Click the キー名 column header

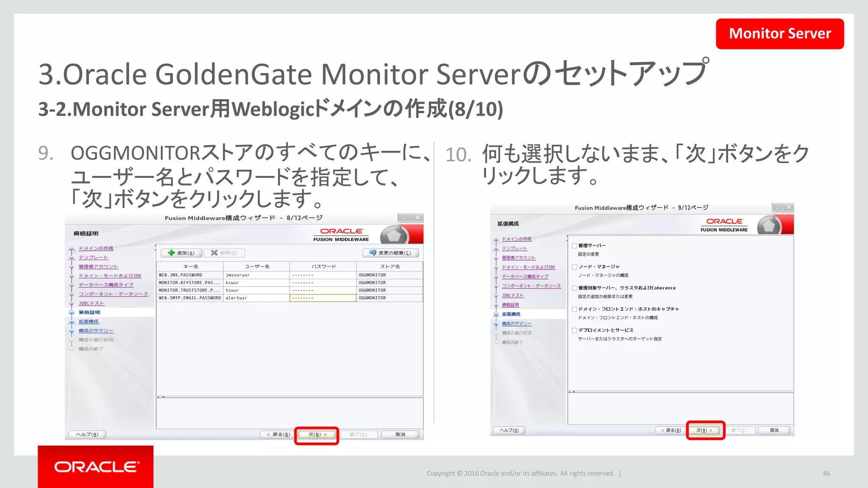pyautogui.click(x=190, y=266)
